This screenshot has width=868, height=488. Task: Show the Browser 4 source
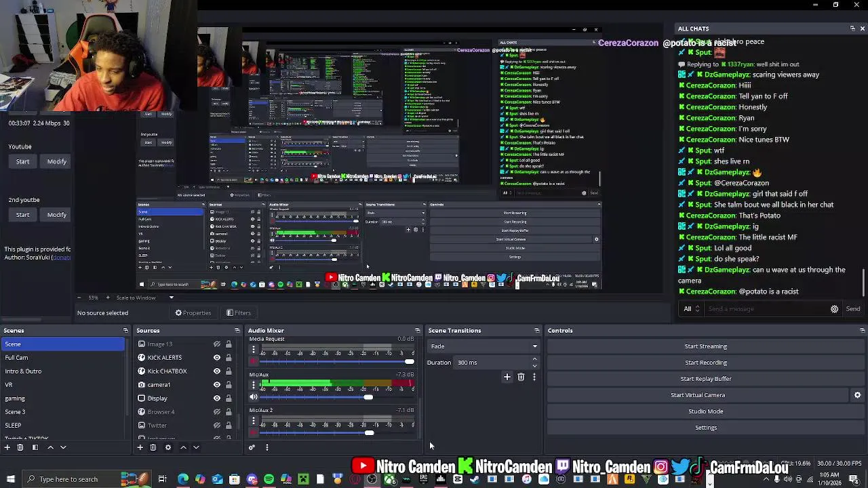[217, 412]
